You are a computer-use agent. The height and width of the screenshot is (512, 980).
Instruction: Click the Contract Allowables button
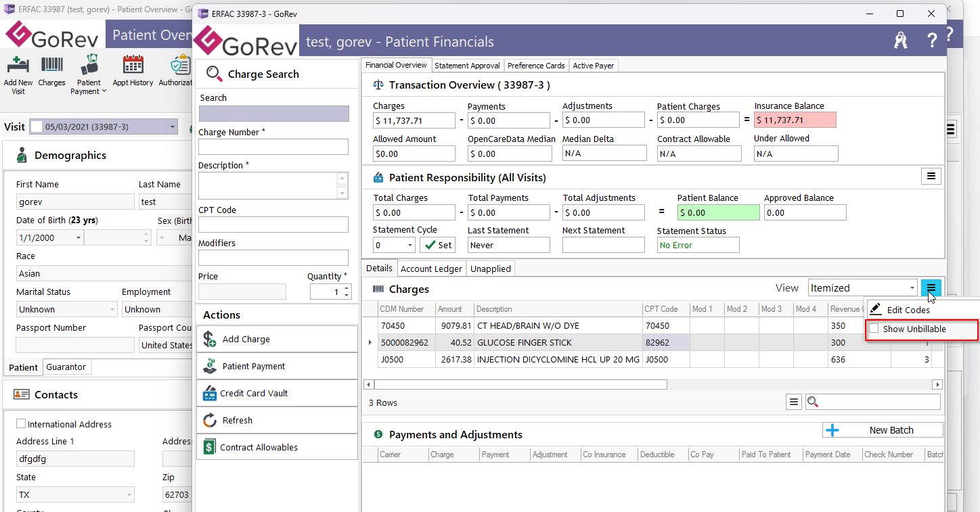coord(277,447)
